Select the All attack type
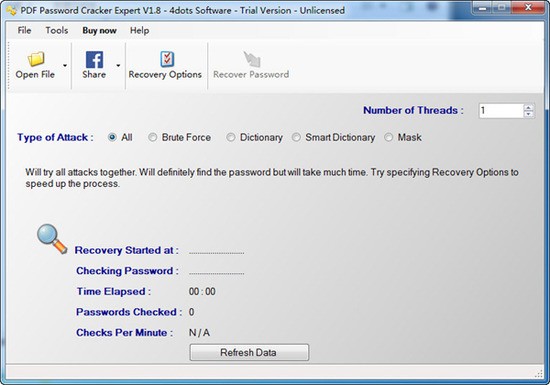The width and height of the screenshot is (550, 385). point(112,137)
